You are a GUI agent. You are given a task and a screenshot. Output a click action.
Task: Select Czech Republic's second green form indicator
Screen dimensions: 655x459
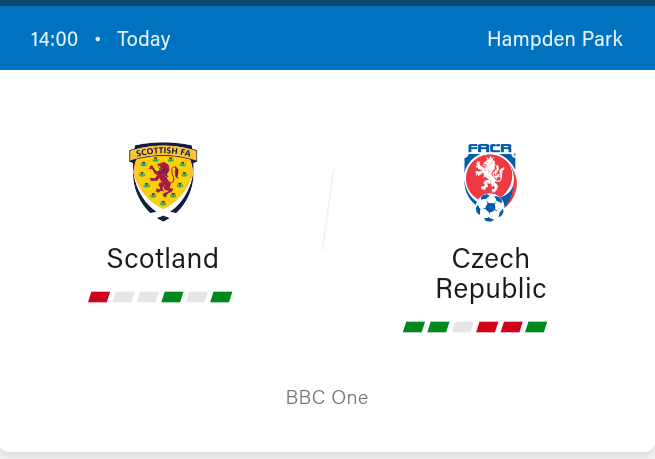tap(438, 327)
